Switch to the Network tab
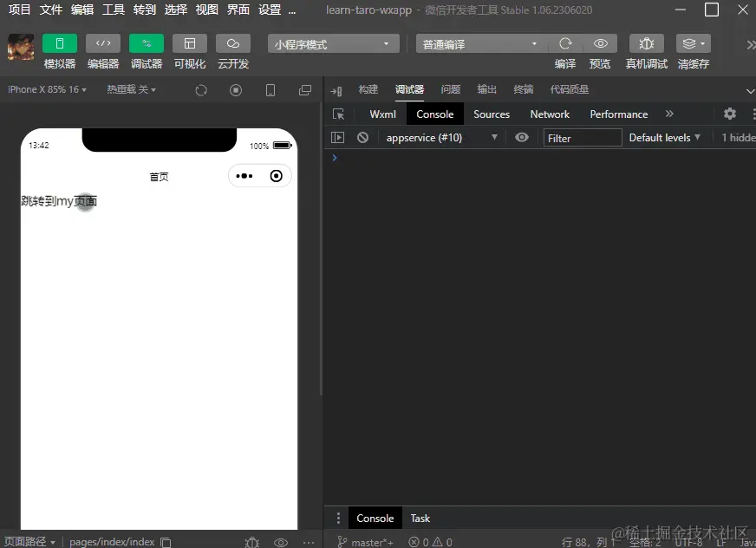Screen dimensions: 756x548 549,114
